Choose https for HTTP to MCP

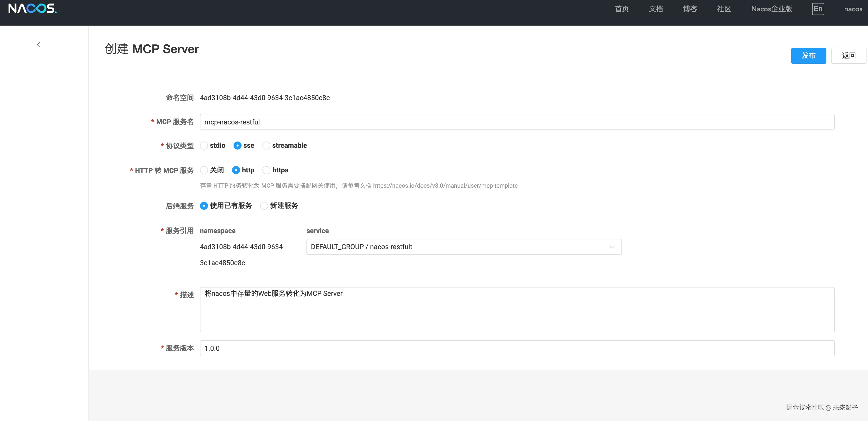pyautogui.click(x=266, y=170)
